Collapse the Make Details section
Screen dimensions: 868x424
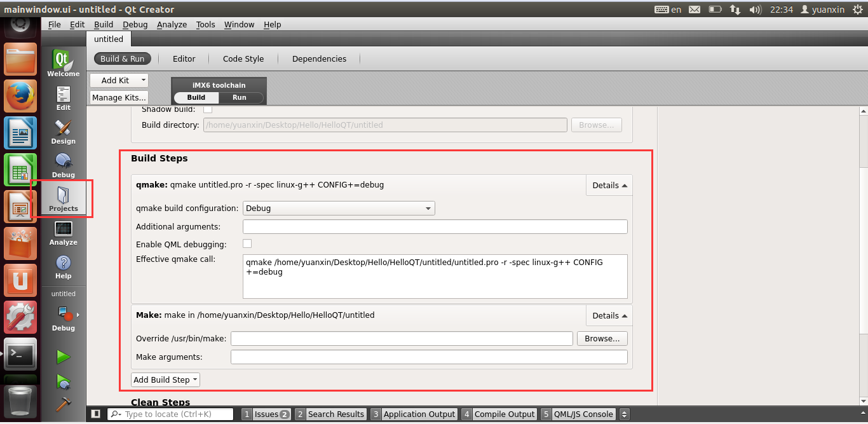[x=609, y=315]
